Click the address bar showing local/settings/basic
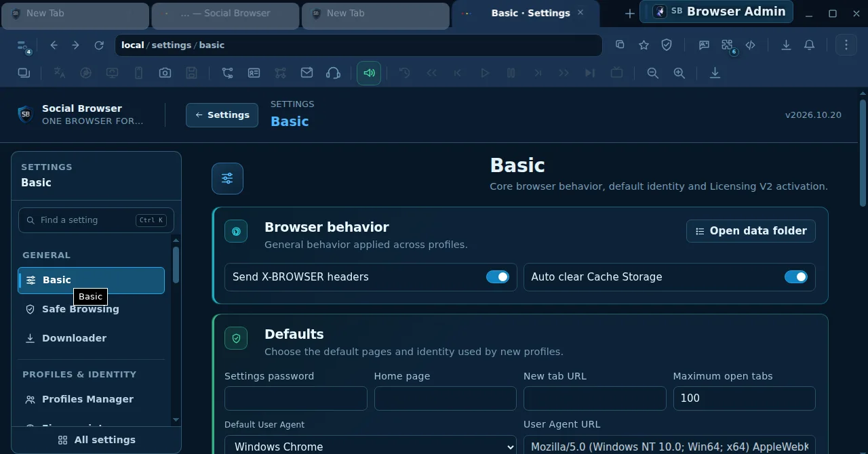Image resolution: width=868 pixels, height=454 pixels. click(358, 45)
